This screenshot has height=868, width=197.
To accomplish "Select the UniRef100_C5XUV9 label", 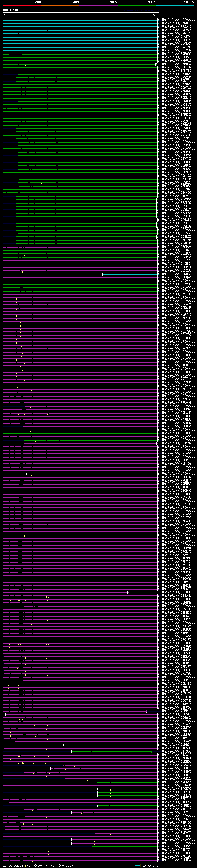I will (x=177, y=74).
